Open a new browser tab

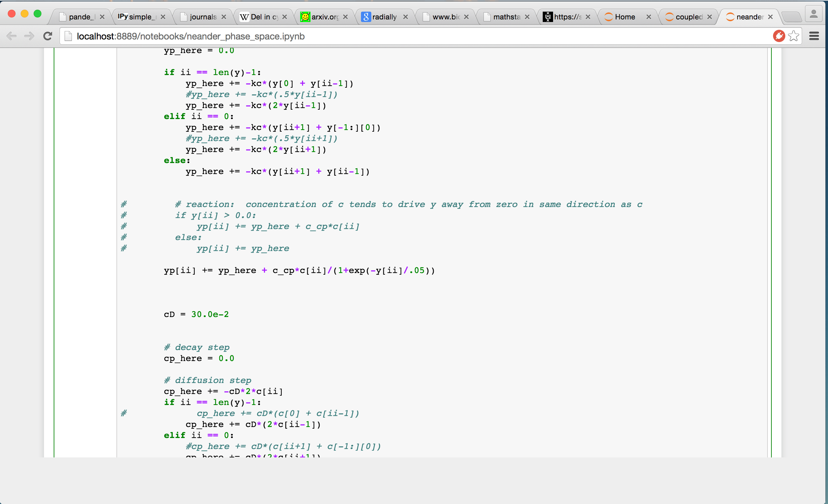pos(792,16)
